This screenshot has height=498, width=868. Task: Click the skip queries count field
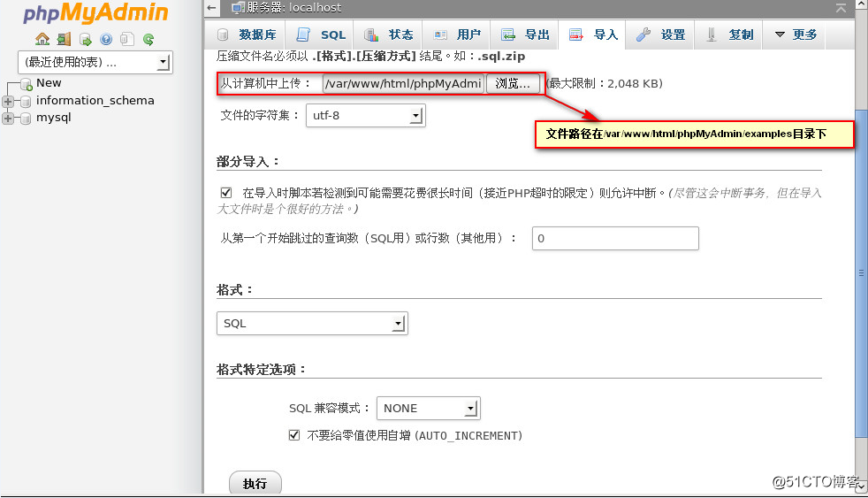pyautogui.click(x=615, y=238)
